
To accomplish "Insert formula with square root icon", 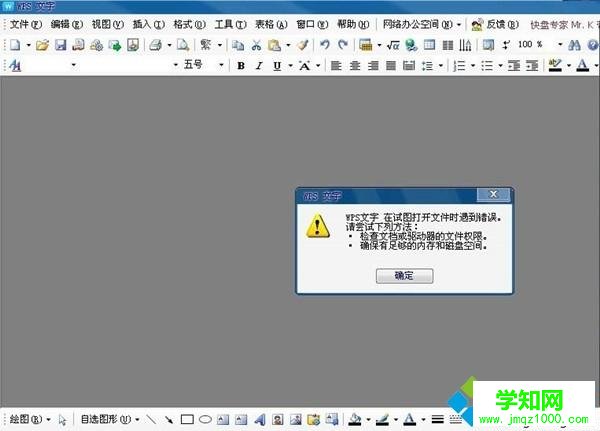I will [393, 45].
